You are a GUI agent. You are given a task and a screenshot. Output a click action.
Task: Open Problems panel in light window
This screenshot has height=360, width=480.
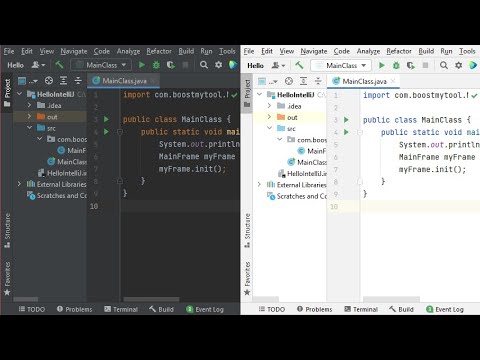[x=314, y=309]
